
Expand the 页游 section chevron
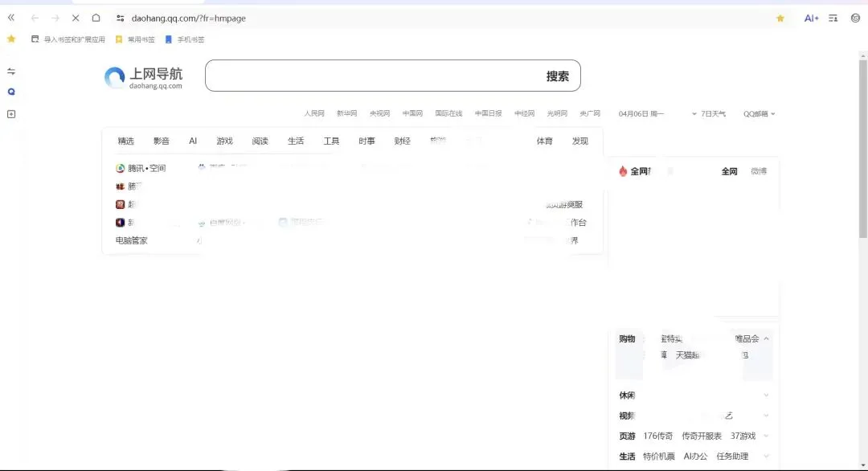pyautogui.click(x=766, y=436)
